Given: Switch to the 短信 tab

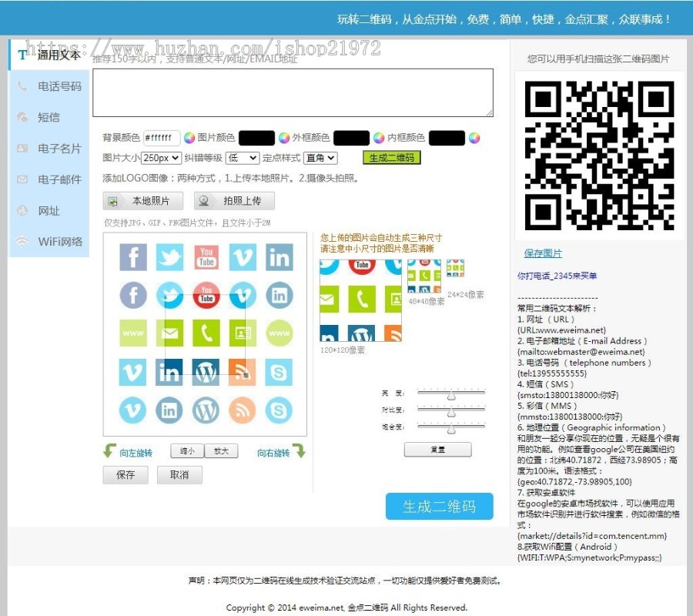Looking at the screenshot, I should click(49, 117).
